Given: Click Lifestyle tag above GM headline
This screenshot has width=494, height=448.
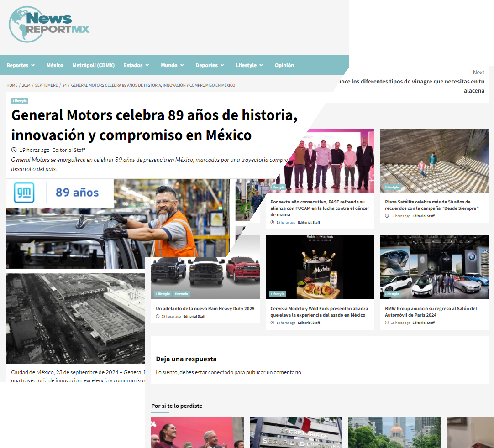Looking at the screenshot, I should tap(20, 101).
